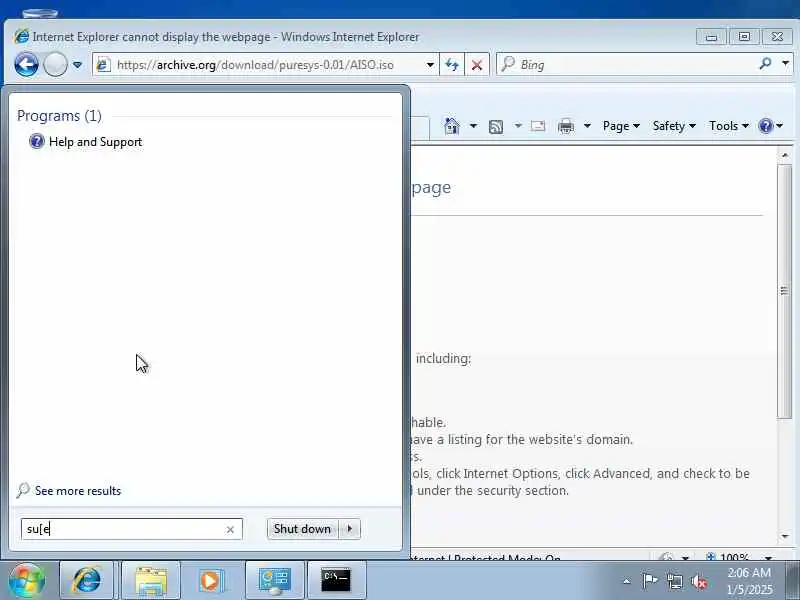800x600 pixels.
Task: Click the Forward navigation button
Action: (55, 65)
